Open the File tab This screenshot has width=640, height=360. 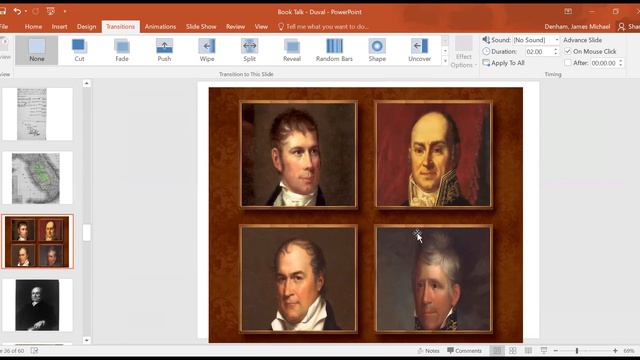pos(4,27)
